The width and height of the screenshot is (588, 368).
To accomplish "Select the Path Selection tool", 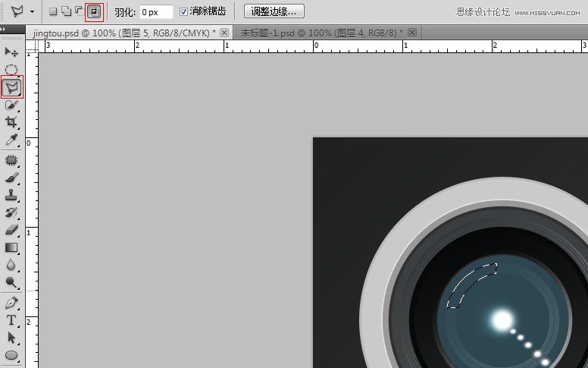I will click(x=11, y=338).
